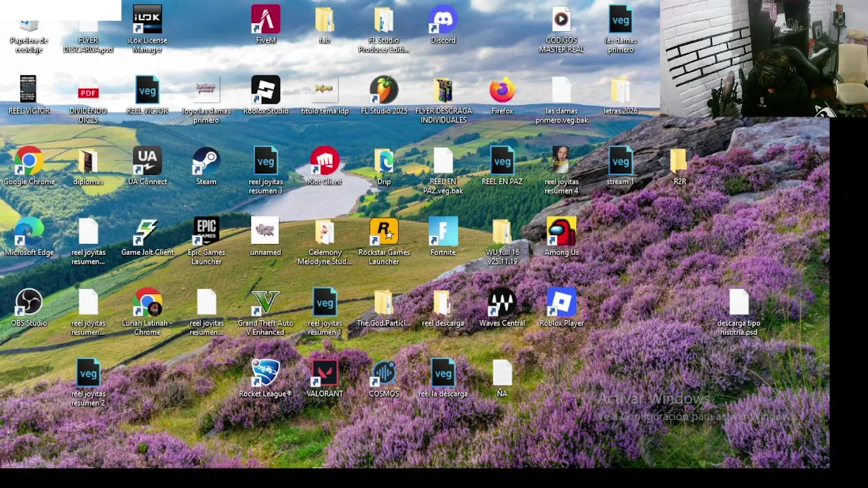Open the Firefox browser icon
The image size is (868, 488).
502,90
